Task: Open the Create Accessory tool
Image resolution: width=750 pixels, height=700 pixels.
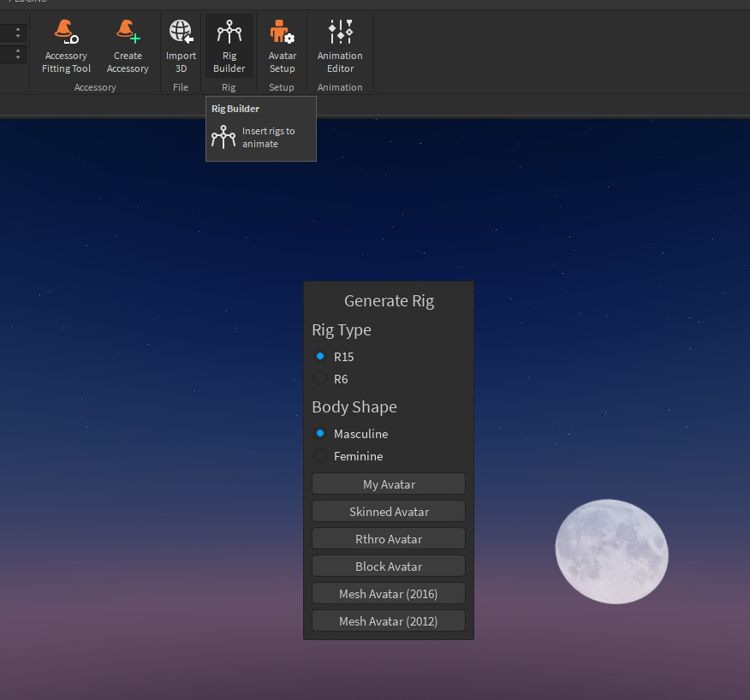Action: [127, 30]
